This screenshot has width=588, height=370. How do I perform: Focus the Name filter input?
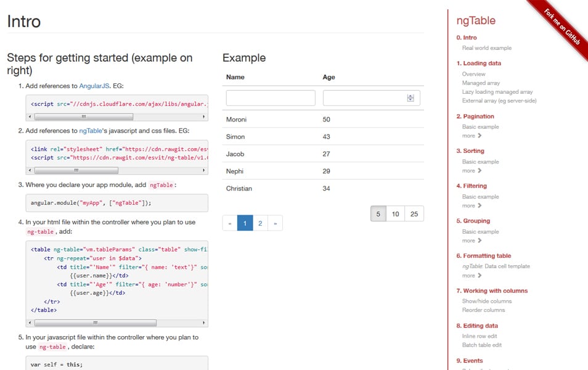(271, 98)
